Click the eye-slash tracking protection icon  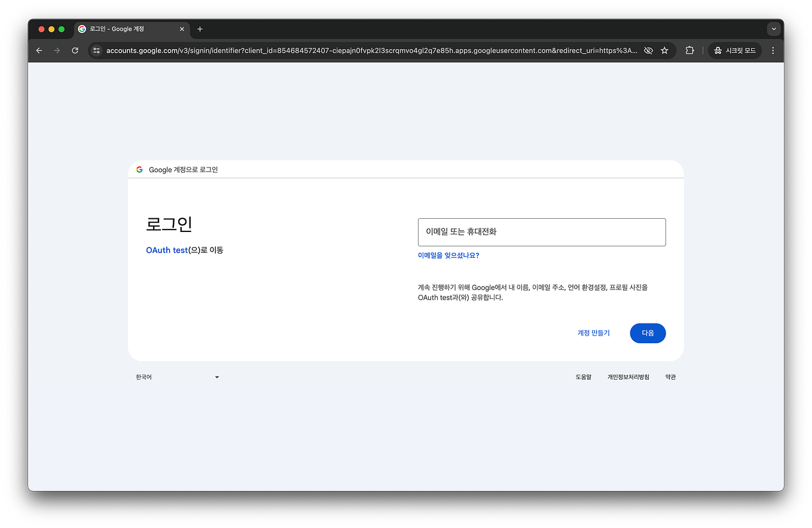point(648,50)
